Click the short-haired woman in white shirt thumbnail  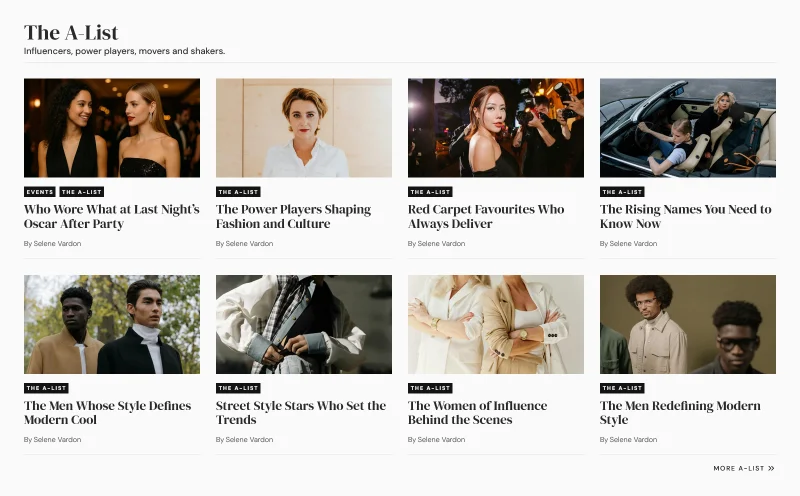304,128
